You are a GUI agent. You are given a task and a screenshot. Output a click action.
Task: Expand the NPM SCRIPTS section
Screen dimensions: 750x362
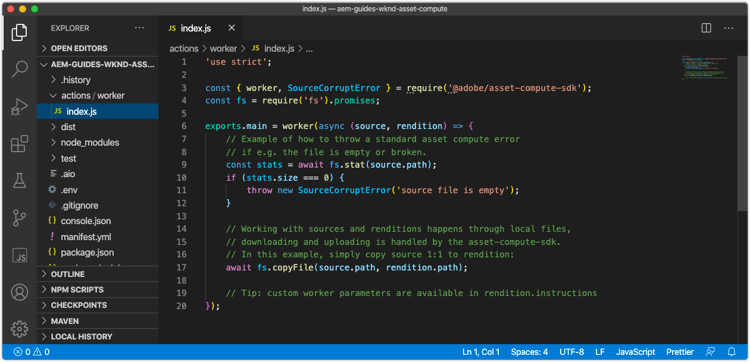(x=98, y=290)
